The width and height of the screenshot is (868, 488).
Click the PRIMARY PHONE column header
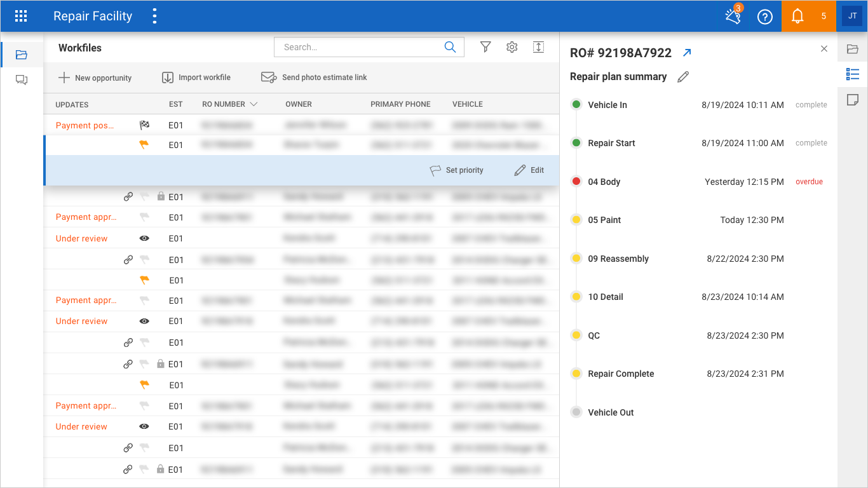coord(400,104)
